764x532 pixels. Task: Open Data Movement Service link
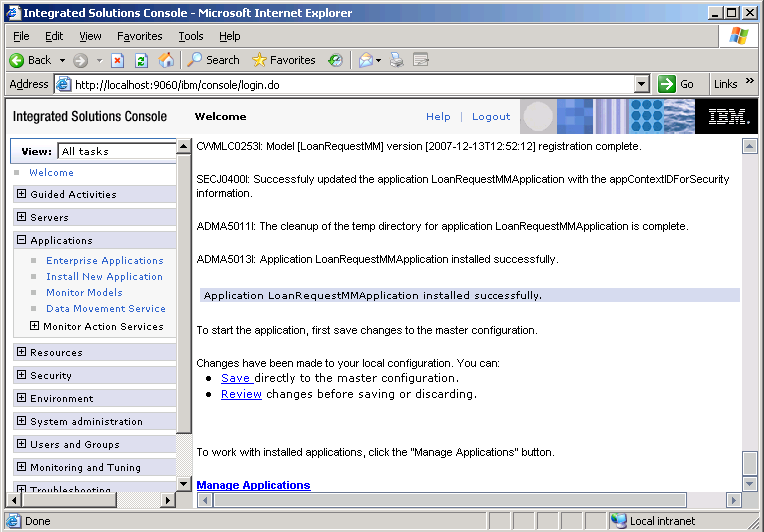(x=106, y=308)
